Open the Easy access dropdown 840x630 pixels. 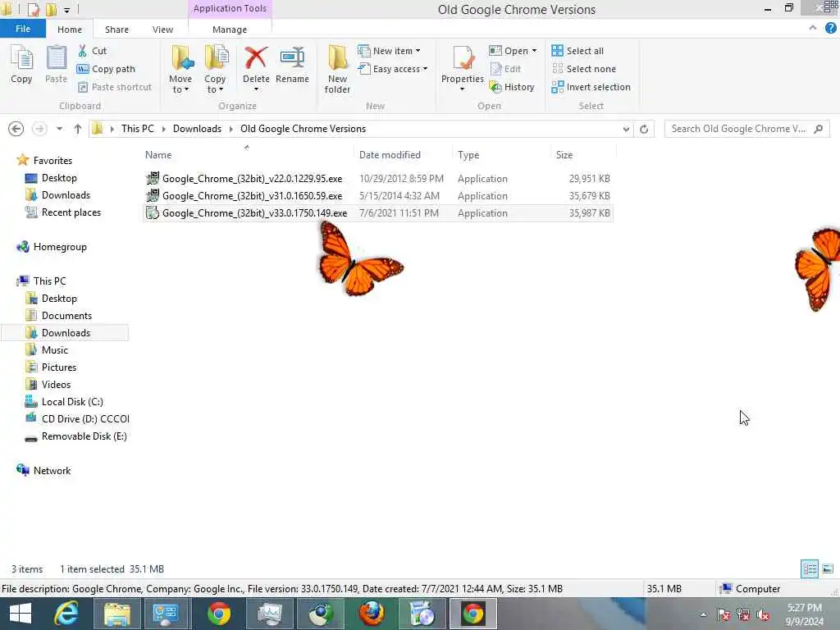[393, 69]
